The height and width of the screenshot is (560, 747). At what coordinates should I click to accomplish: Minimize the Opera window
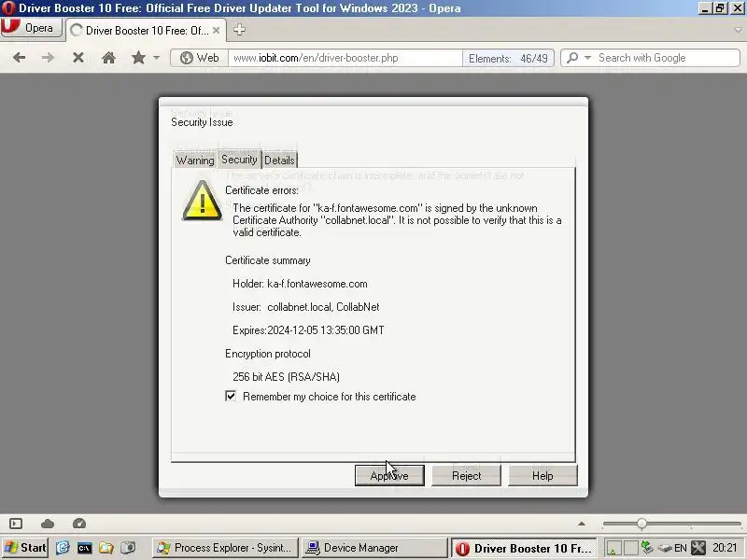[x=705, y=8]
